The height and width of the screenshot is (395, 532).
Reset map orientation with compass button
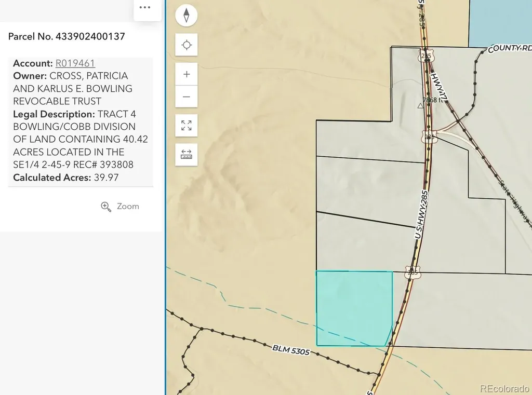pos(187,15)
